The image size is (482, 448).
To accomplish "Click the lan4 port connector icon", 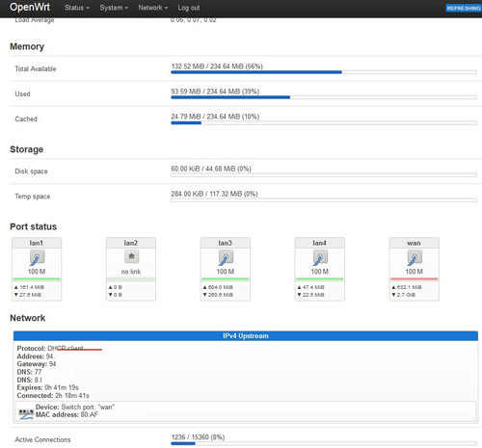I will [x=320, y=257].
